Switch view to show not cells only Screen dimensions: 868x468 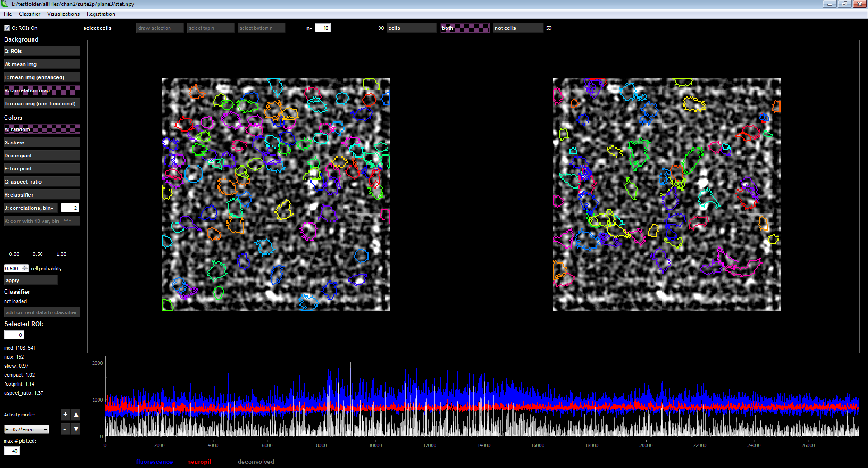coord(517,28)
